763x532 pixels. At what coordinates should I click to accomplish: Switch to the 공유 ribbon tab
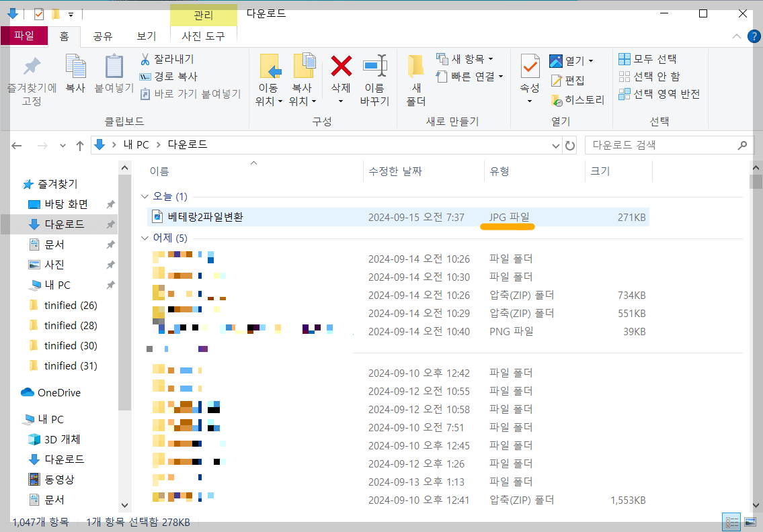click(x=104, y=36)
